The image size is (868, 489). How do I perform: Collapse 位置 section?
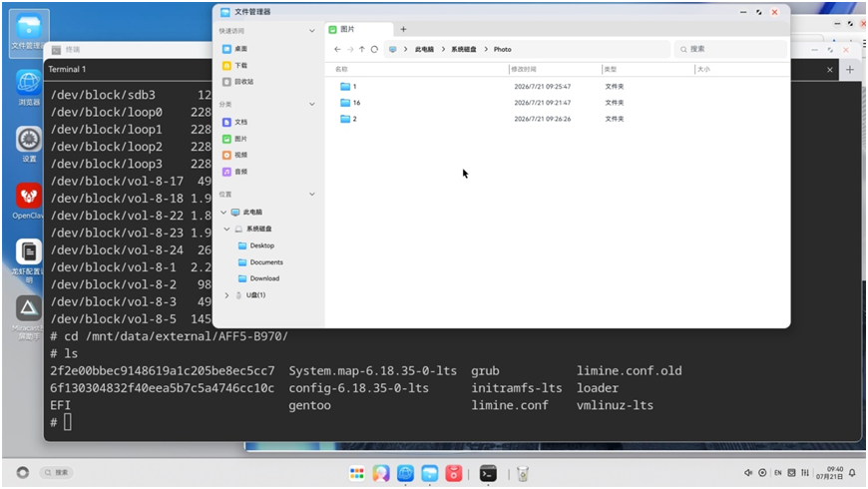(x=312, y=195)
